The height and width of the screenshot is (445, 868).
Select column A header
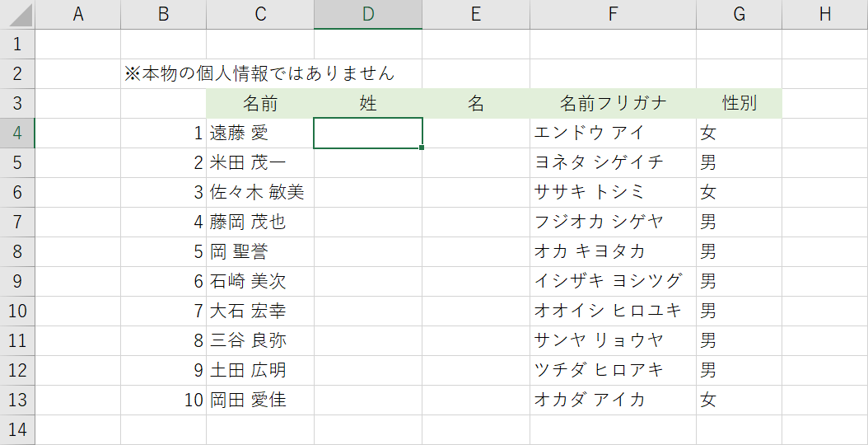point(78,14)
